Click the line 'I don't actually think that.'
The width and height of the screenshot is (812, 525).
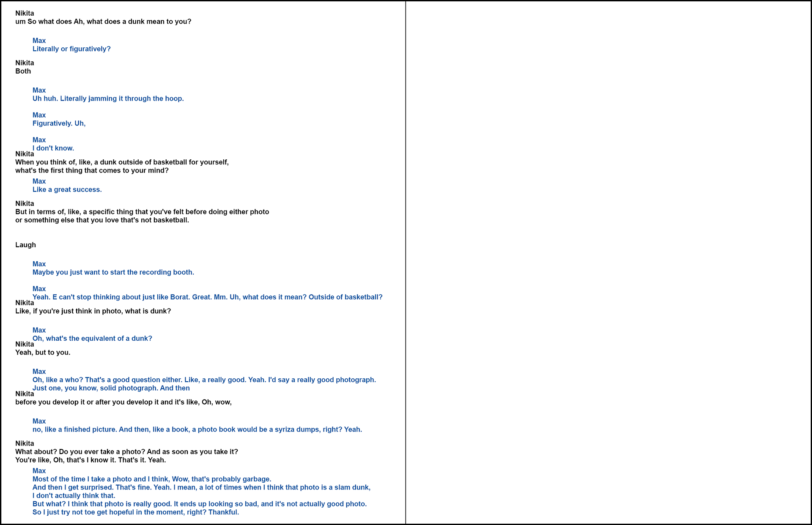tap(74, 496)
